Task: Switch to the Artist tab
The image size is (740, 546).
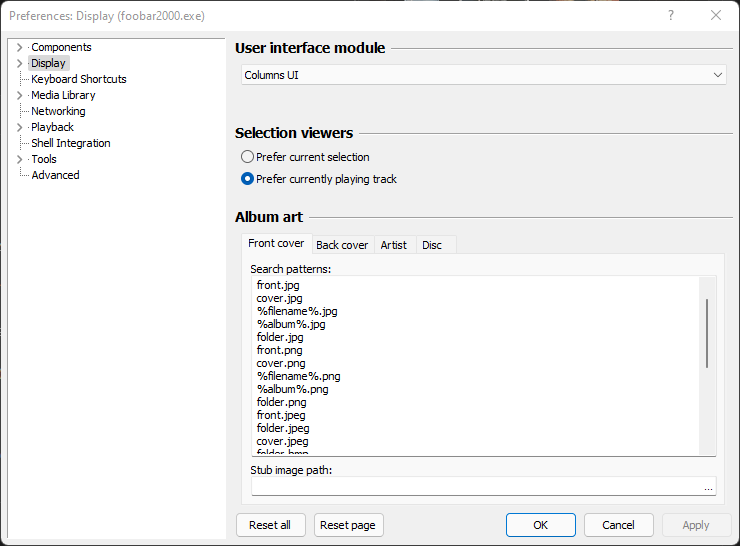Action: 393,245
